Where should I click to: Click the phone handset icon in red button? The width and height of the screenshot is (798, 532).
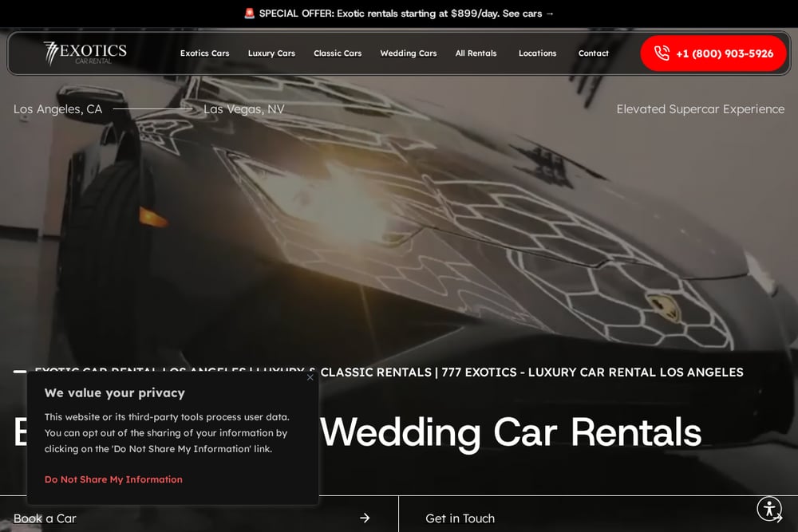[x=662, y=53]
